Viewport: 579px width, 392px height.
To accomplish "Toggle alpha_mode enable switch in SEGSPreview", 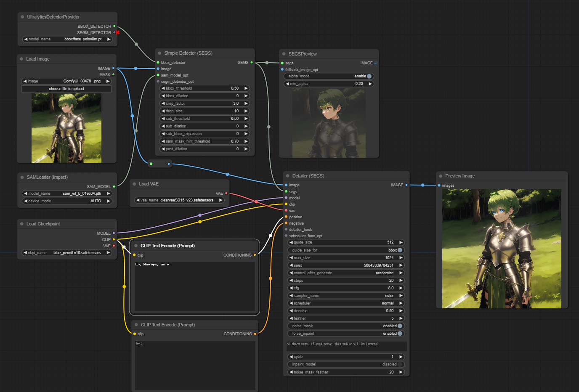I will click(x=369, y=76).
